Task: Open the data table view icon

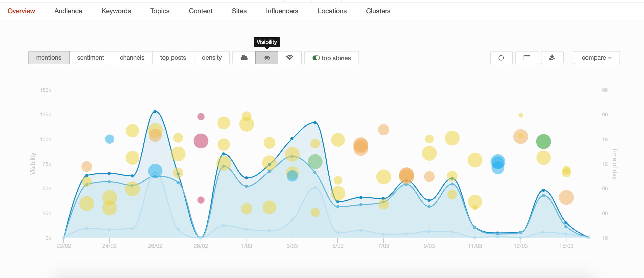Action: 527,58
